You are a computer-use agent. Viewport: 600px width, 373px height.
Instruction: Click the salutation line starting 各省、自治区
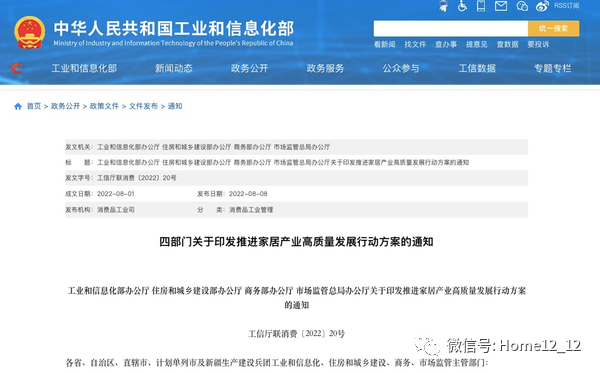click(277, 363)
